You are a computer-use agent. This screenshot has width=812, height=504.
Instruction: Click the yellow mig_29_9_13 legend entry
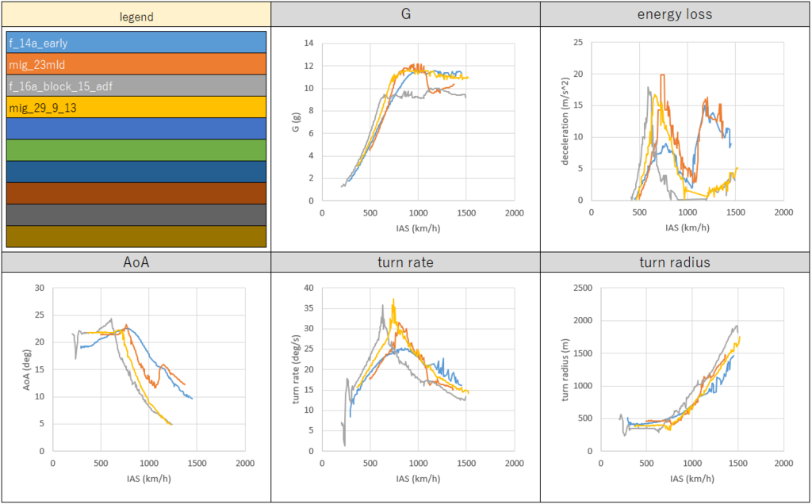click(136, 107)
